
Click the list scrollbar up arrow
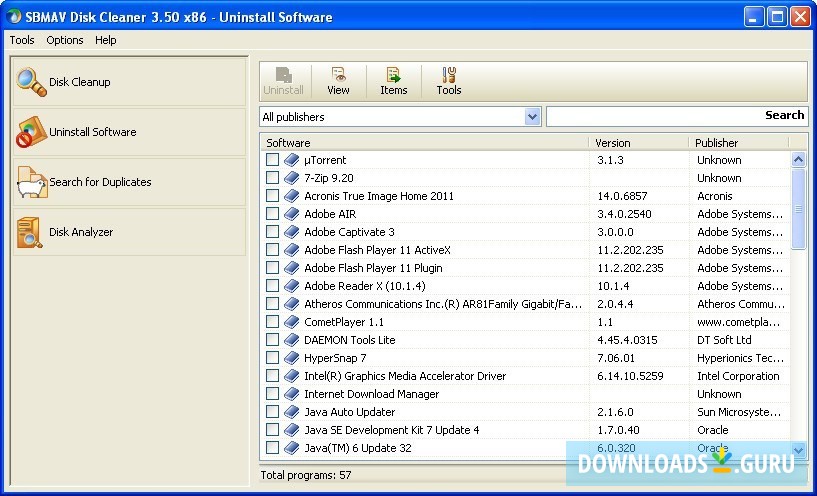[x=798, y=159]
